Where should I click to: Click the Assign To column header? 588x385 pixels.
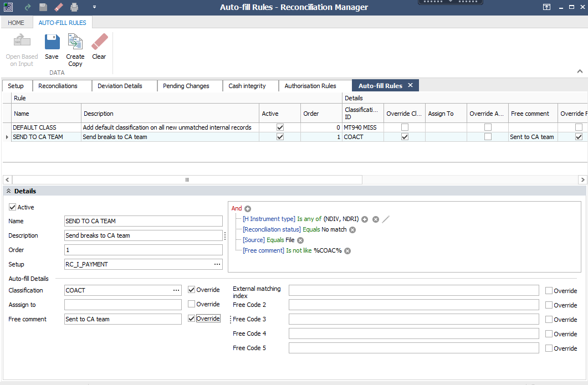(x=446, y=114)
